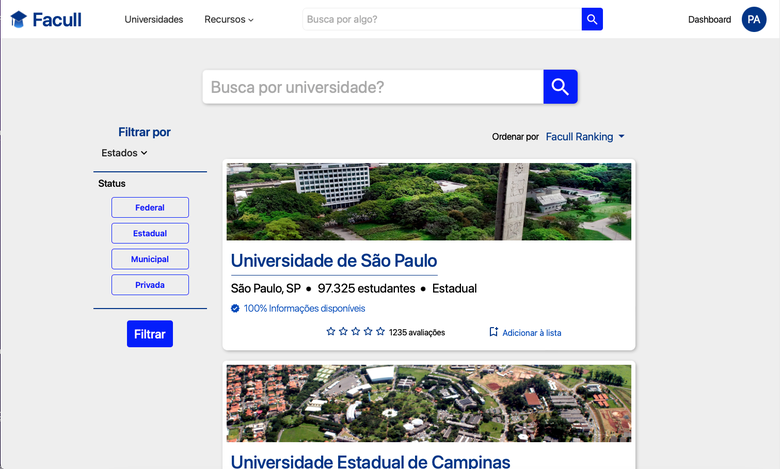Submit the top navbar search magnifier button

(592, 19)
